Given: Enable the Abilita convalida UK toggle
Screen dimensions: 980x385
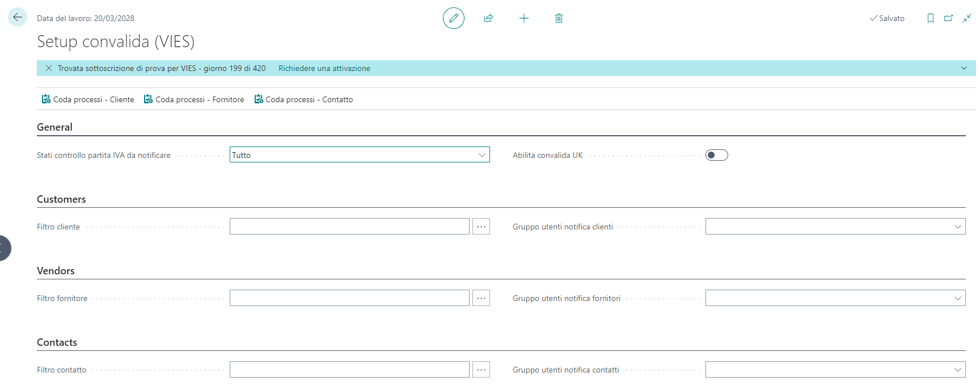Looking at the screenshot, I should pos(716,155).
